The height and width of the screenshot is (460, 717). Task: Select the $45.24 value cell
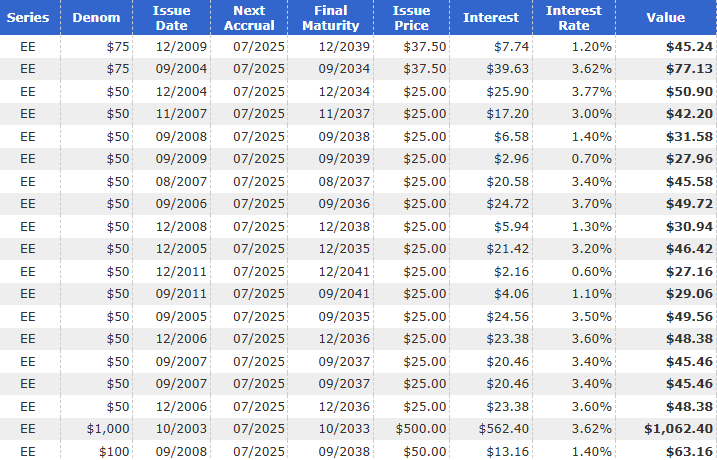click(689, 47)
